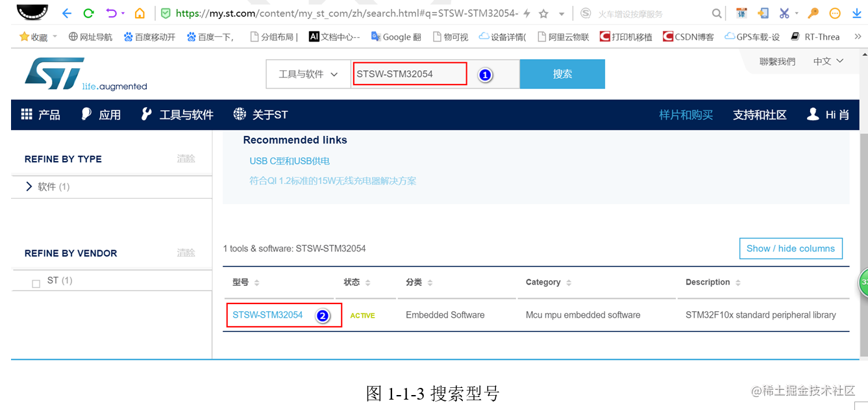This screenshot has height=410, width=868.
Task: Expand the 收藏 favorites dropdown arrow
Action: pos(55,36)
